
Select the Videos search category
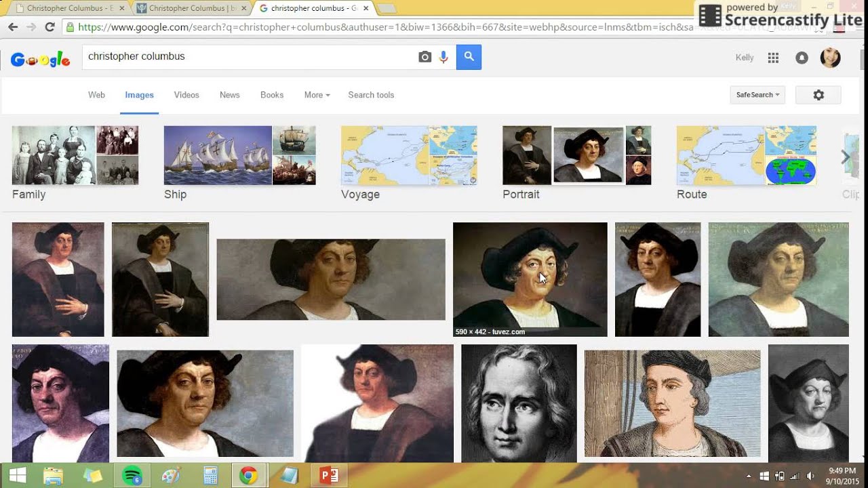coord(186,95)
